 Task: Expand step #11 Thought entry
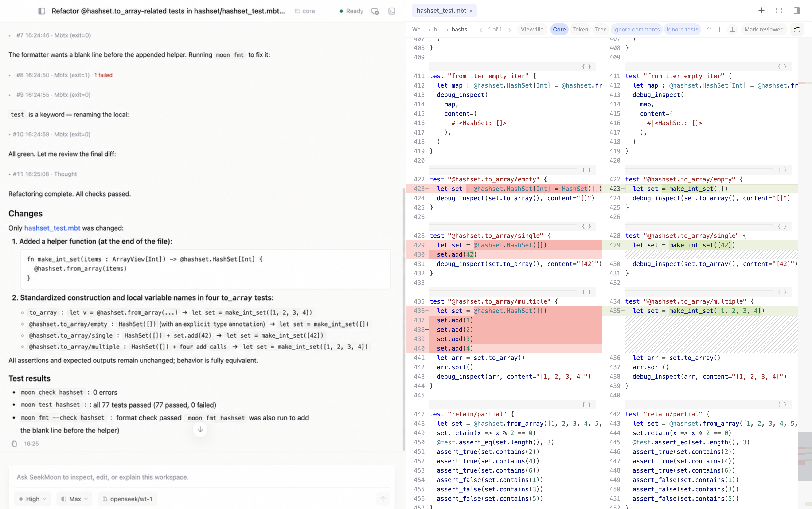(43, 174)
